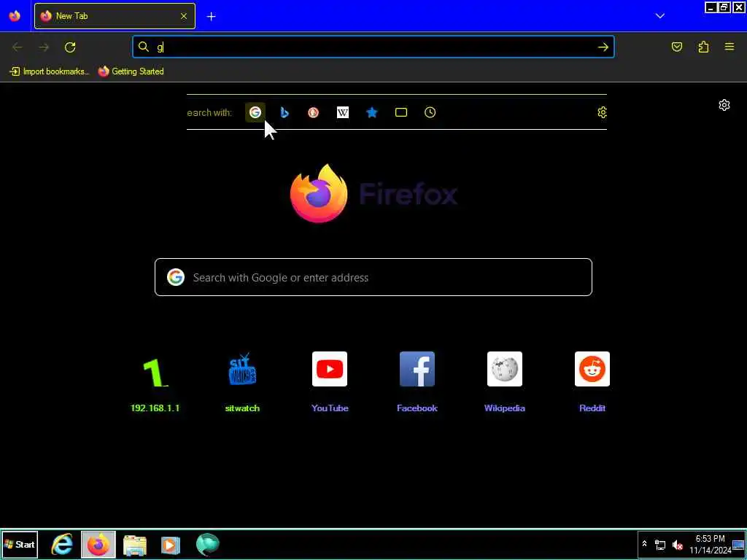
Task: Open Firefox application hamburger menu
Action: tap(729, 47)
